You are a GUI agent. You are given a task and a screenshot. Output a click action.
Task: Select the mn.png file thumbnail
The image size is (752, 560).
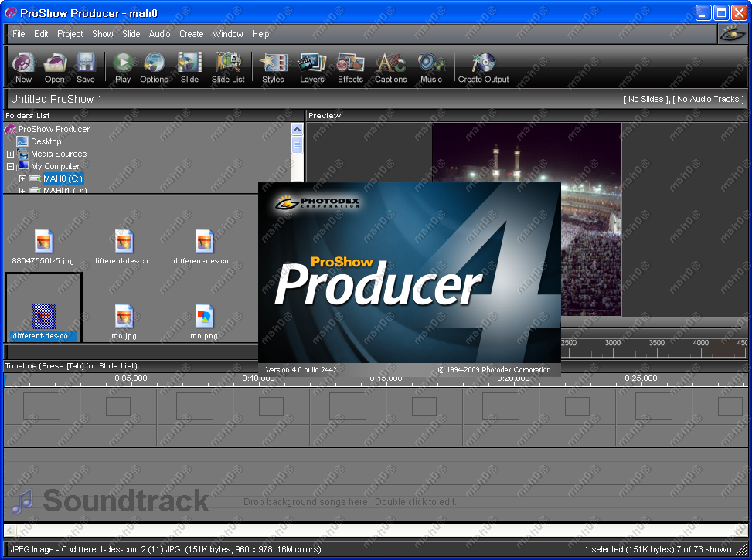204,317
